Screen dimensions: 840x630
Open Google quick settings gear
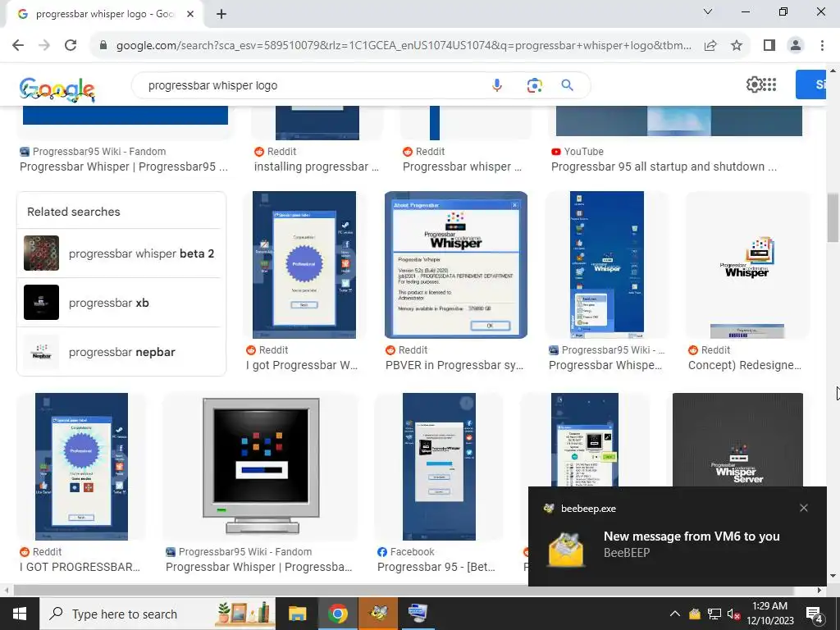coord(755,84)
